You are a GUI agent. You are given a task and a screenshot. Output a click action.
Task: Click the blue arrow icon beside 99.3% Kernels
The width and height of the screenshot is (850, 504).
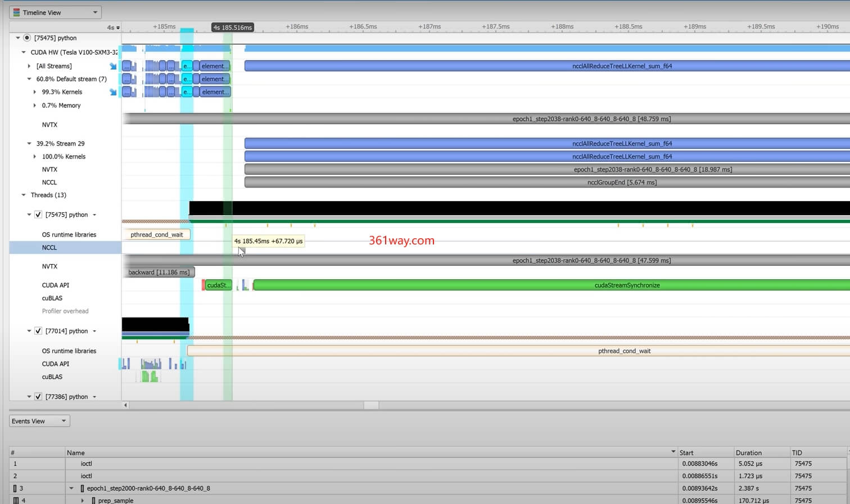point(113,92)
